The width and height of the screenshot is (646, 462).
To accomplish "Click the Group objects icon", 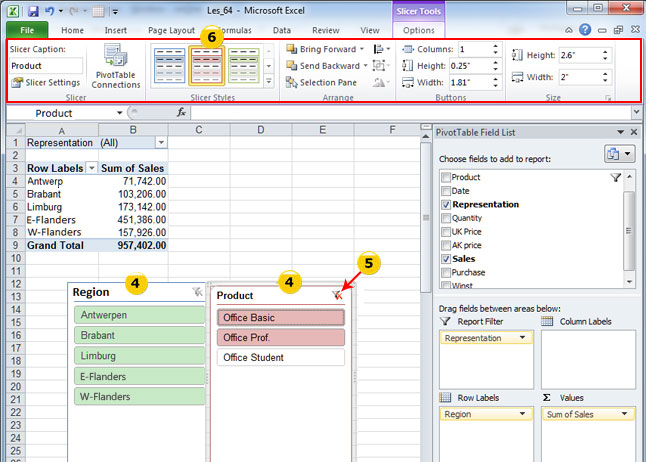I will tap(381, 66).
